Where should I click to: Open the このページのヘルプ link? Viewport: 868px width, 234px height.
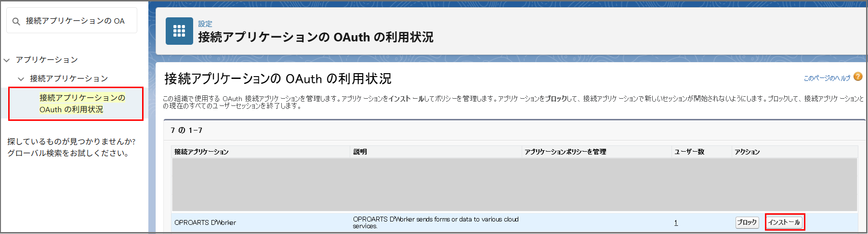[827, 78]
